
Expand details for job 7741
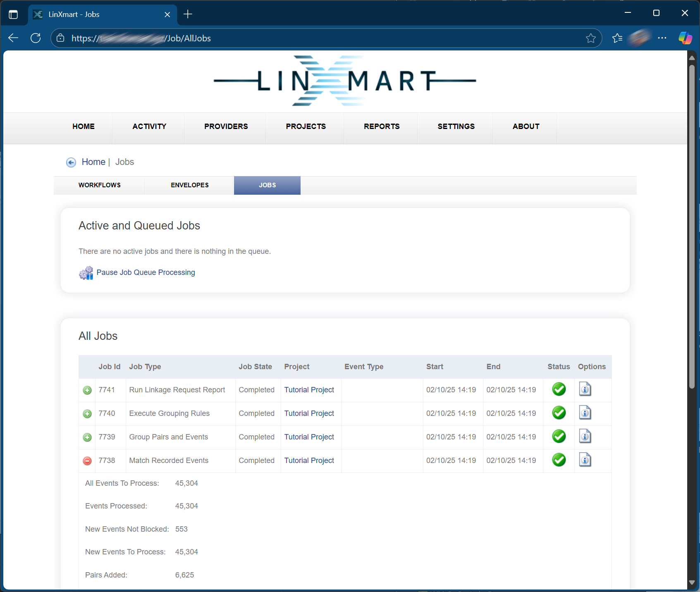coord(87,390)
